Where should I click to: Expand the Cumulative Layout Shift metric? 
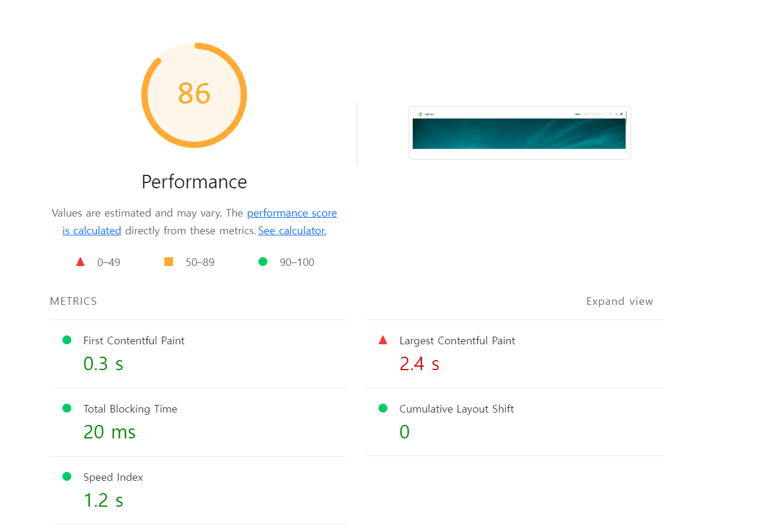[515, 422]
